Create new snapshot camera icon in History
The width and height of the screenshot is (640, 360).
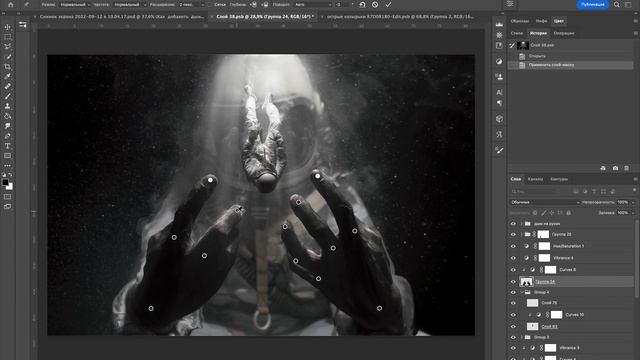(x=615, y=168)
